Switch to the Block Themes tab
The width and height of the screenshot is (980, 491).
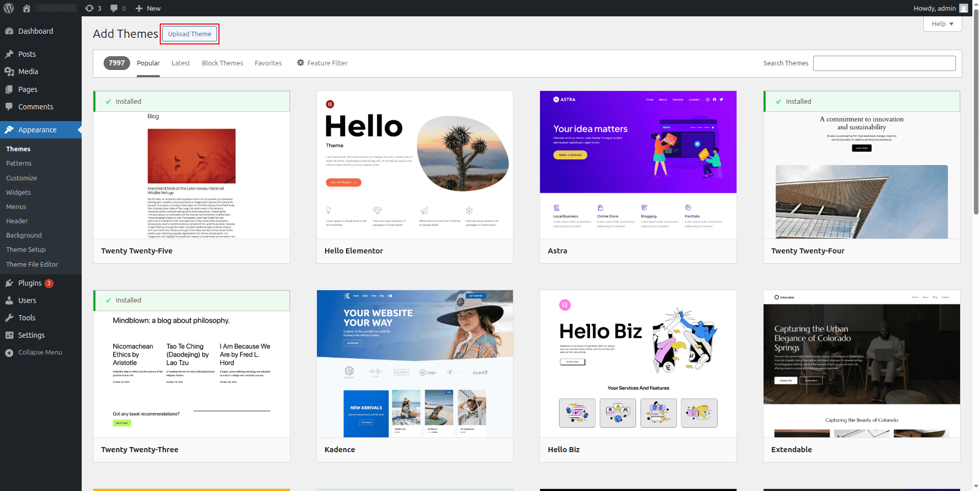coord(222,63)
